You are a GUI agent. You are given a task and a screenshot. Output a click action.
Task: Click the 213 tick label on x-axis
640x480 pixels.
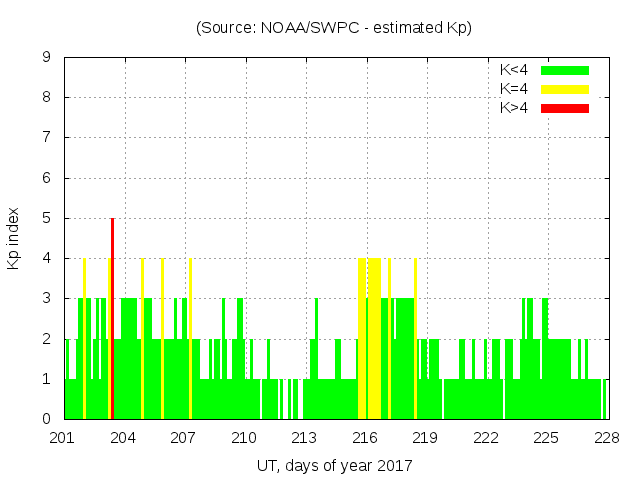point(305,438)
